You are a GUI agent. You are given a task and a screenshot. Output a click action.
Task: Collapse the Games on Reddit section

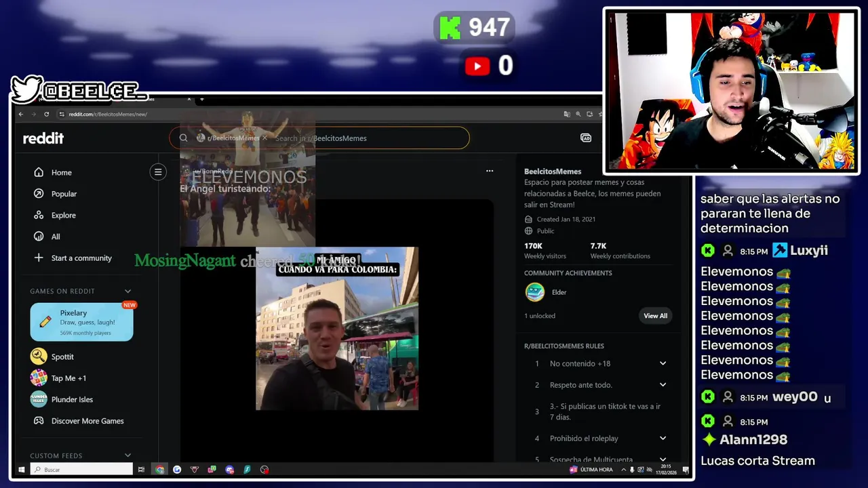coord(127,291)
